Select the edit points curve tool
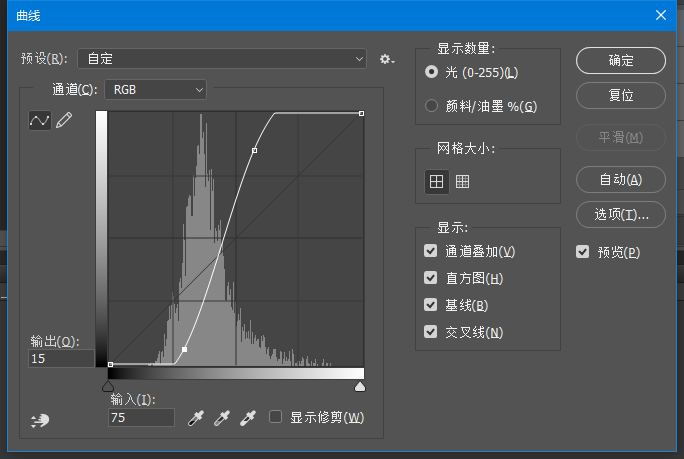Image resolution: width=684 pixels, height=459 pixels. [40, 120]
